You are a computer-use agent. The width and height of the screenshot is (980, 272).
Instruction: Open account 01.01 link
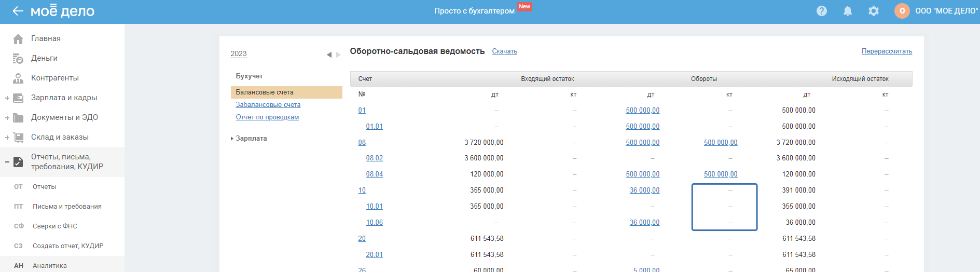pyautogui.click(x=375, y=127)
